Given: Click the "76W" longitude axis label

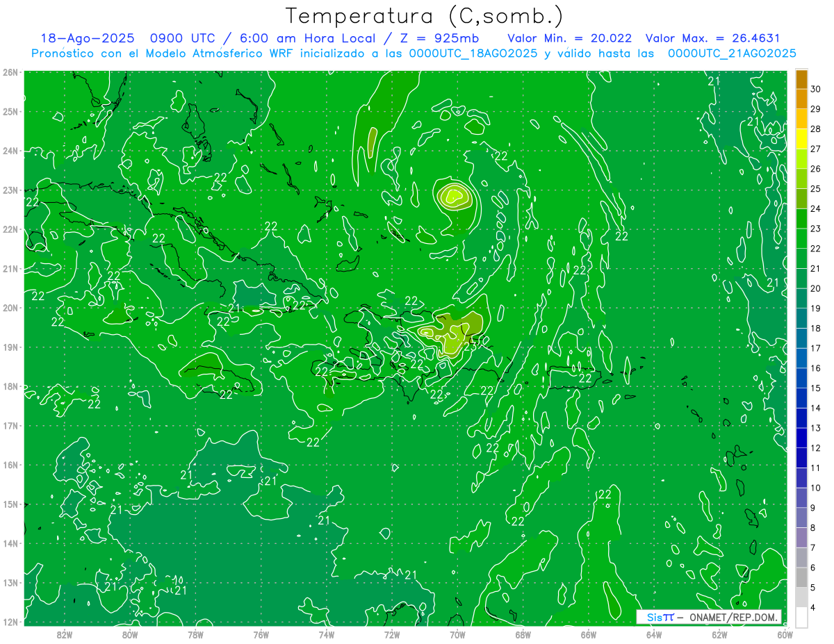Looking at the screenshot, I should (x=261, y=634).
